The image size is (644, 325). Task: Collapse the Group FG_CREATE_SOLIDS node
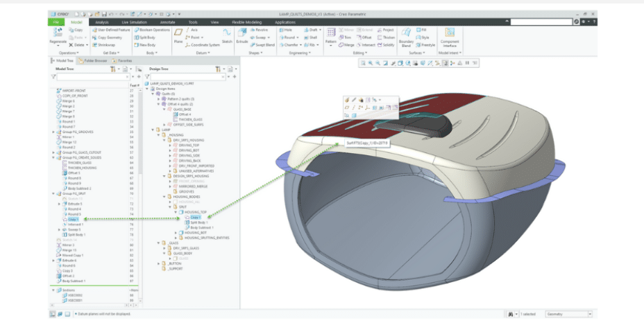54,157
